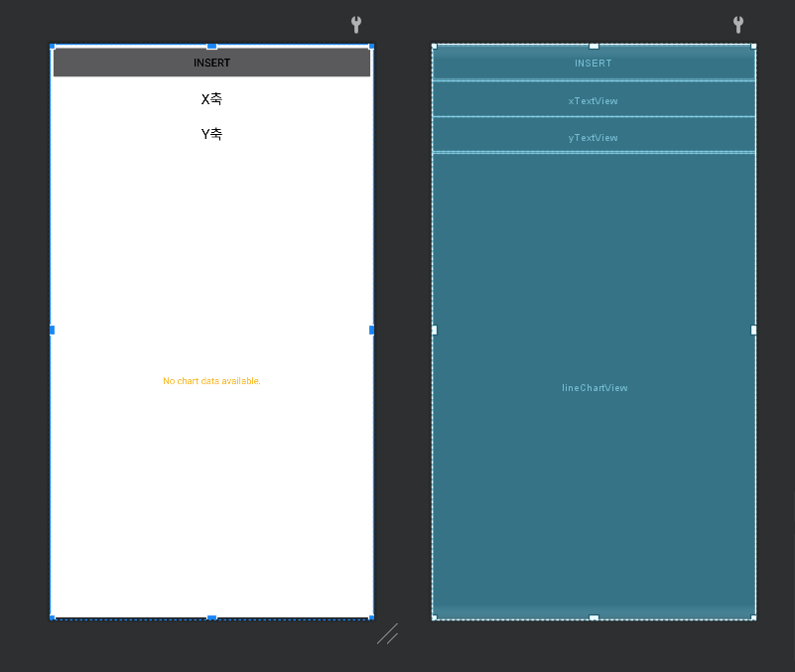Click the blueprint top-middle handle
795x672 pixels.
[x=594, y=46]
